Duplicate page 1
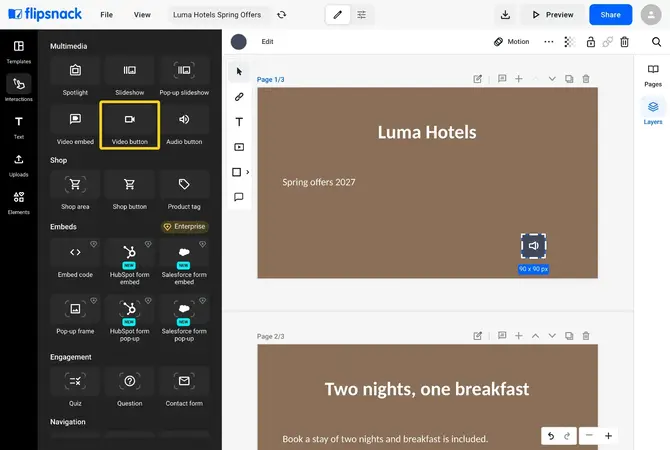 (x=569, y=79)
